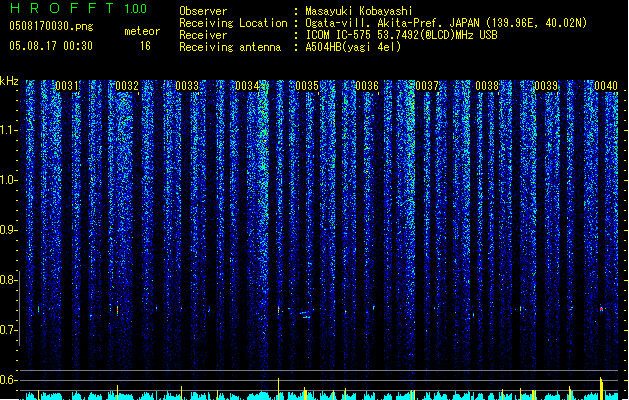
Task: Click the Receiving Location label
Action: pos(233,23)
